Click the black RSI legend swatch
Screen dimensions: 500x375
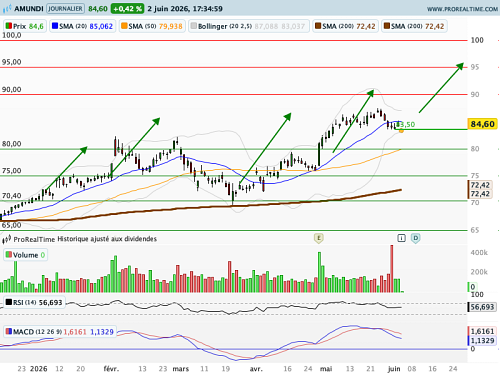click(x=9, y=302)
